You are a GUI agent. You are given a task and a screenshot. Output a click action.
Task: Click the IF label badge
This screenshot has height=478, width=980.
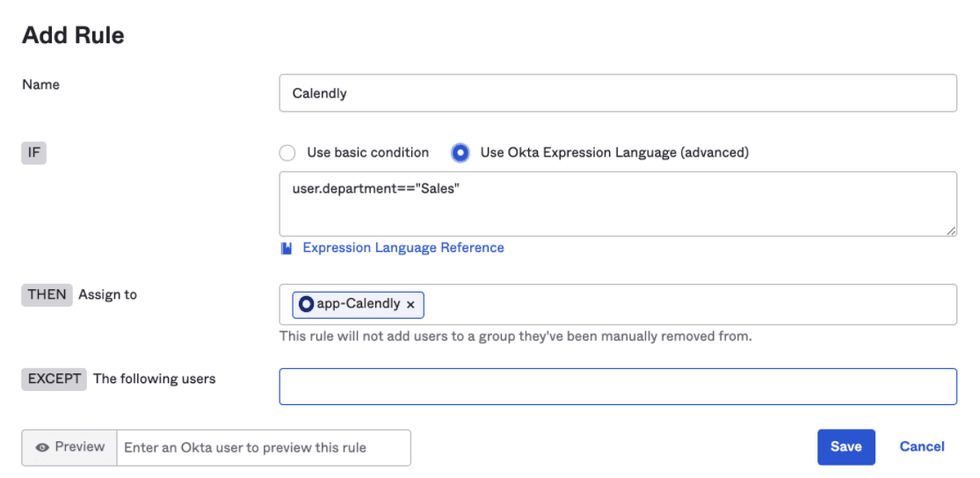coord(33,153)
